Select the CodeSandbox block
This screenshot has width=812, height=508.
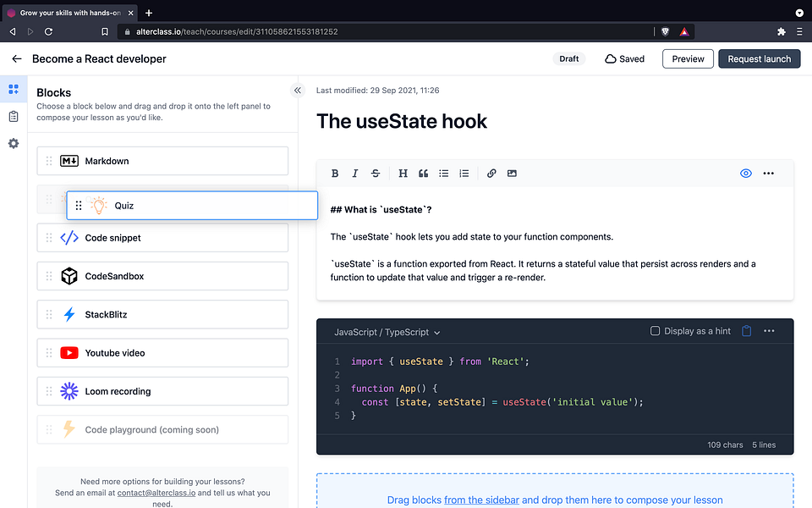tap(162, 276)
